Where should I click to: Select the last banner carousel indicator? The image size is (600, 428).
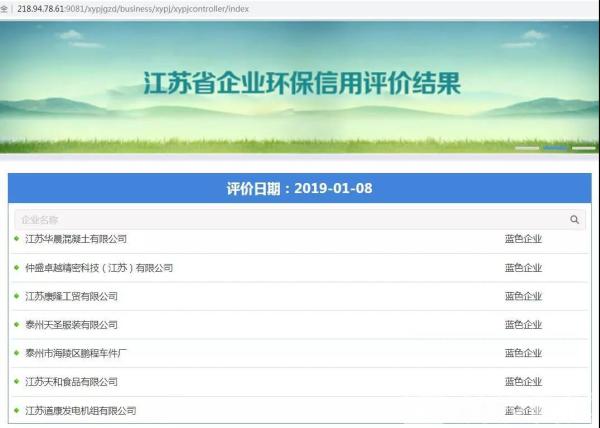[x=583, y=148]
